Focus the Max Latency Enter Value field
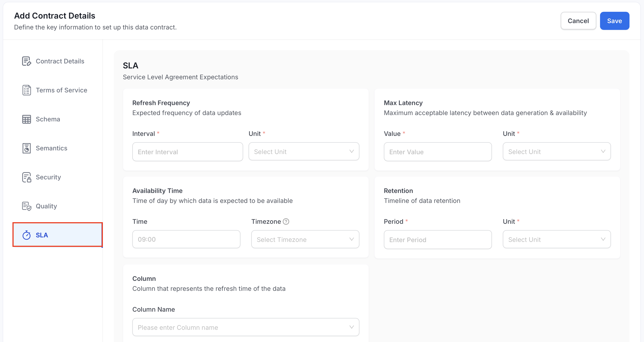This screenshot has width=644, height=342. 438,152
